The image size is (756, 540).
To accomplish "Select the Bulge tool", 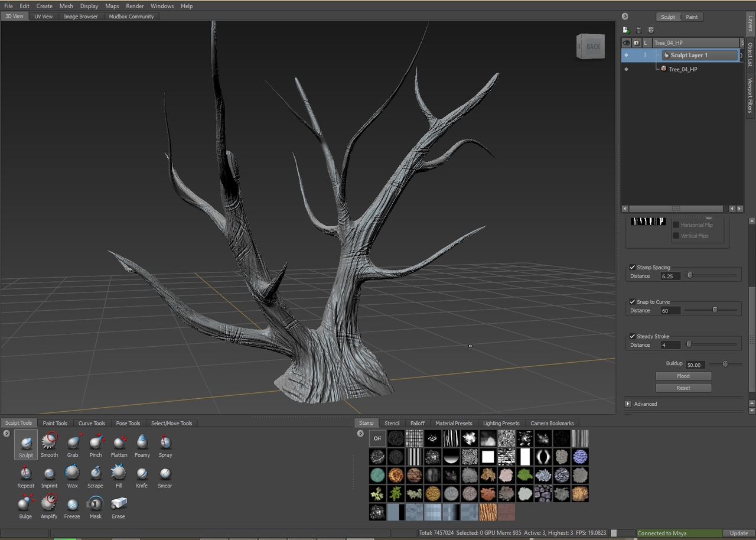I will [25, 506].
